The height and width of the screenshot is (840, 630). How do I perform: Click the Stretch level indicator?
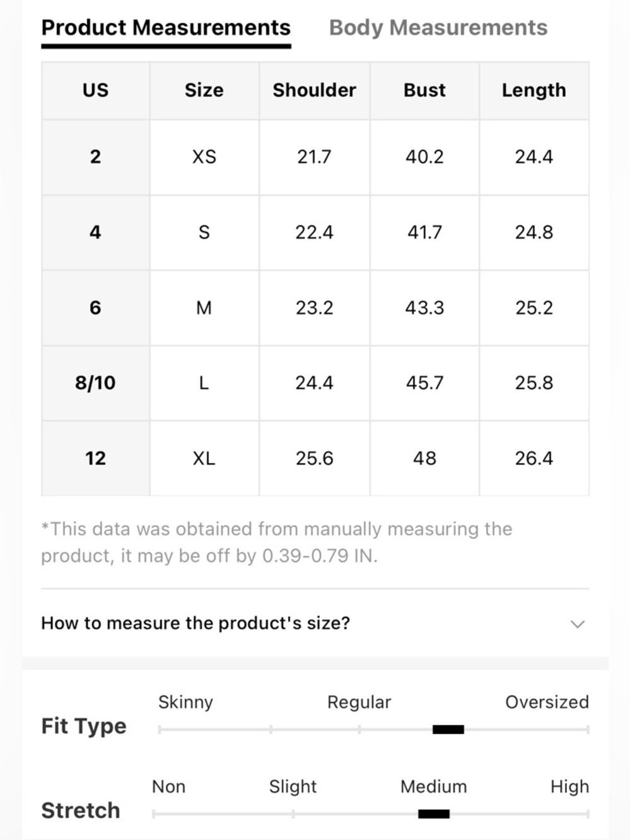pos(434,814)
